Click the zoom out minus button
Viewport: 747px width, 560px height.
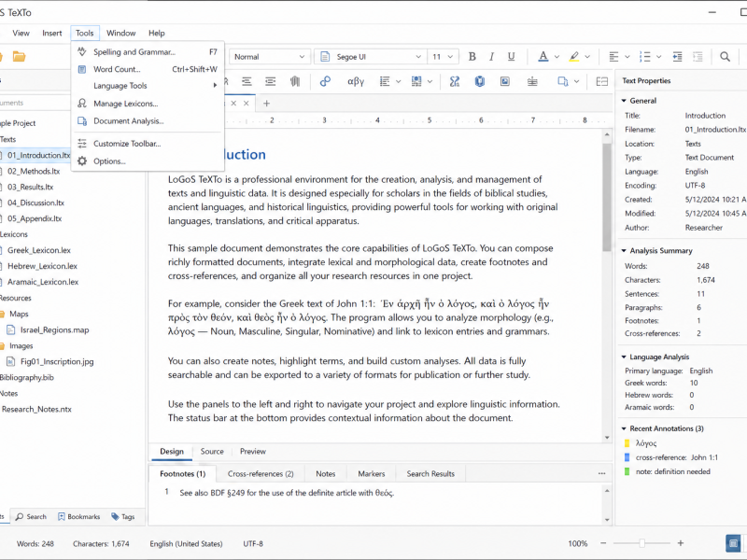coord(603,543)
